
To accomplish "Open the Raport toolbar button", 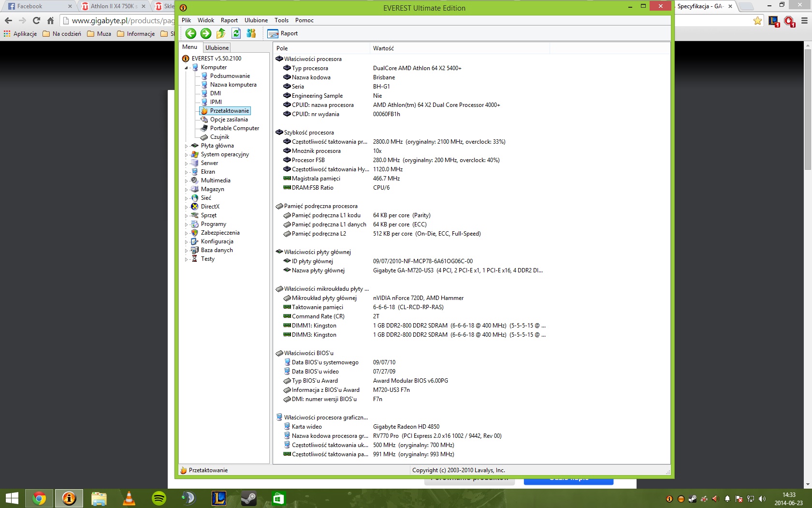I will [x=283, y=33].
